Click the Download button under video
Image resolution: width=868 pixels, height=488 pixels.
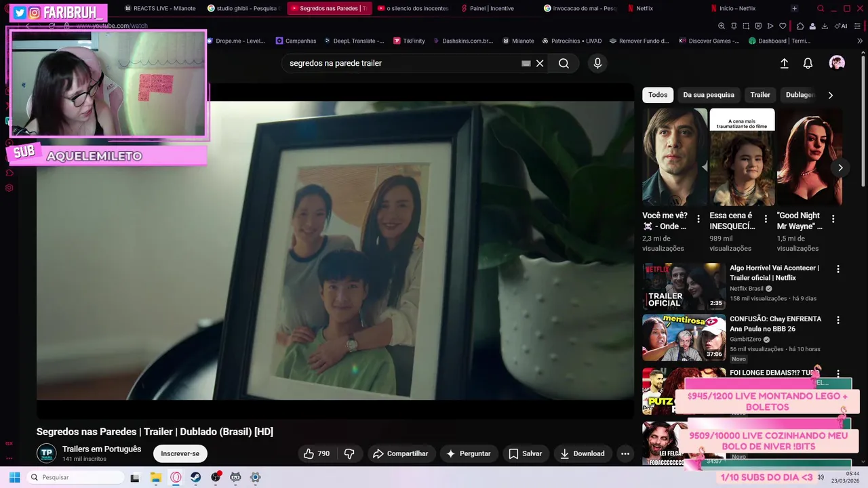583,453
